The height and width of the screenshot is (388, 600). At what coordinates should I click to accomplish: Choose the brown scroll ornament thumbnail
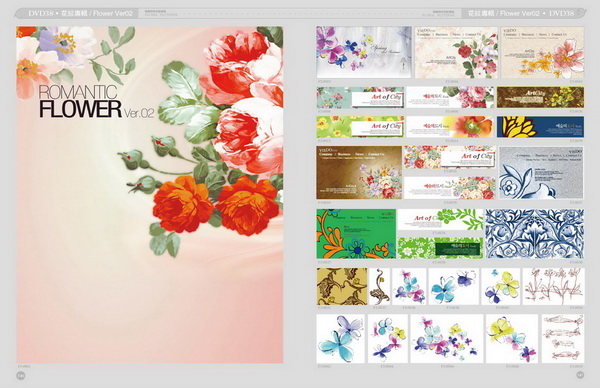(380, 286)
